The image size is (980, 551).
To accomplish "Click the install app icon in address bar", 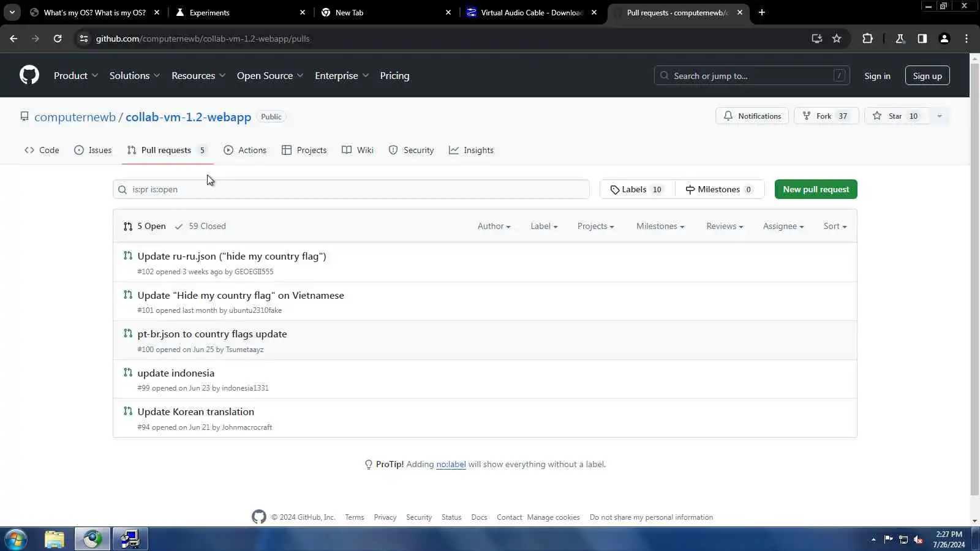I will click(x=816, y=39).
